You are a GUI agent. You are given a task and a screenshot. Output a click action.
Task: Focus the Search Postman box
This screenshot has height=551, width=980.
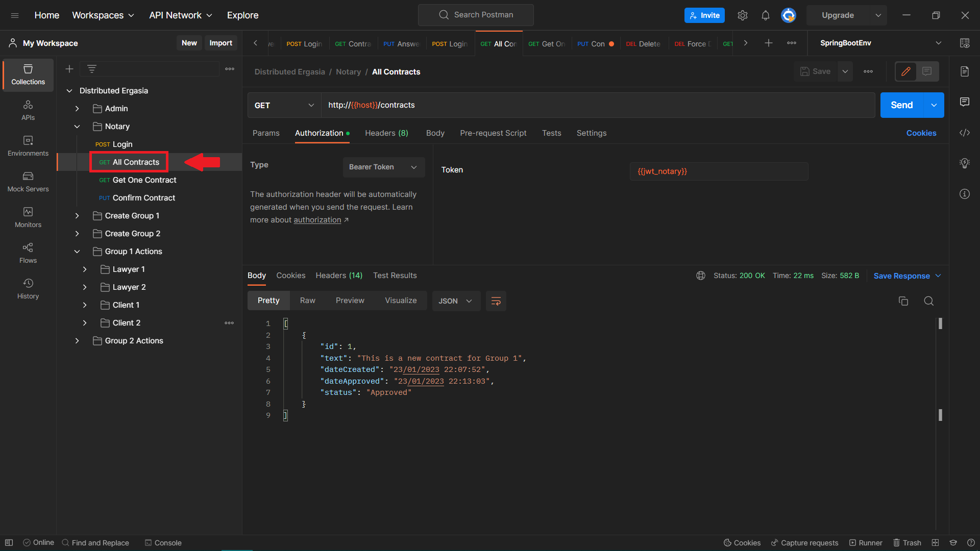pyautogui.click(x=476, y=15)
